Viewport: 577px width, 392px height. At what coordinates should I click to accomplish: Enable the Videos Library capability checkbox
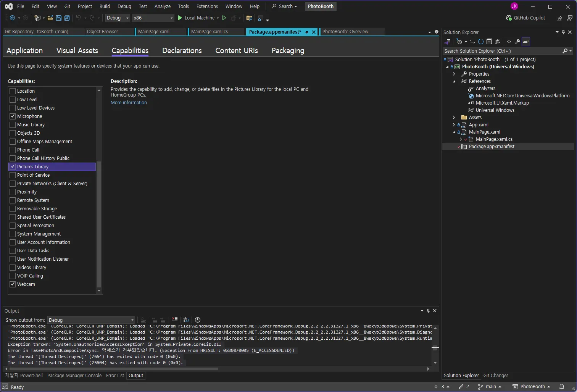pyautogui.click(x=13, y=268)
